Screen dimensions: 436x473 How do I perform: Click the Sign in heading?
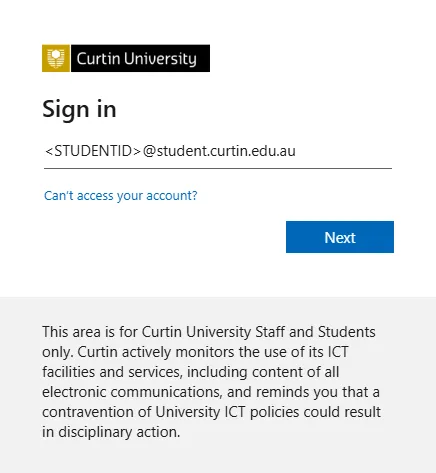pos(79,109)
